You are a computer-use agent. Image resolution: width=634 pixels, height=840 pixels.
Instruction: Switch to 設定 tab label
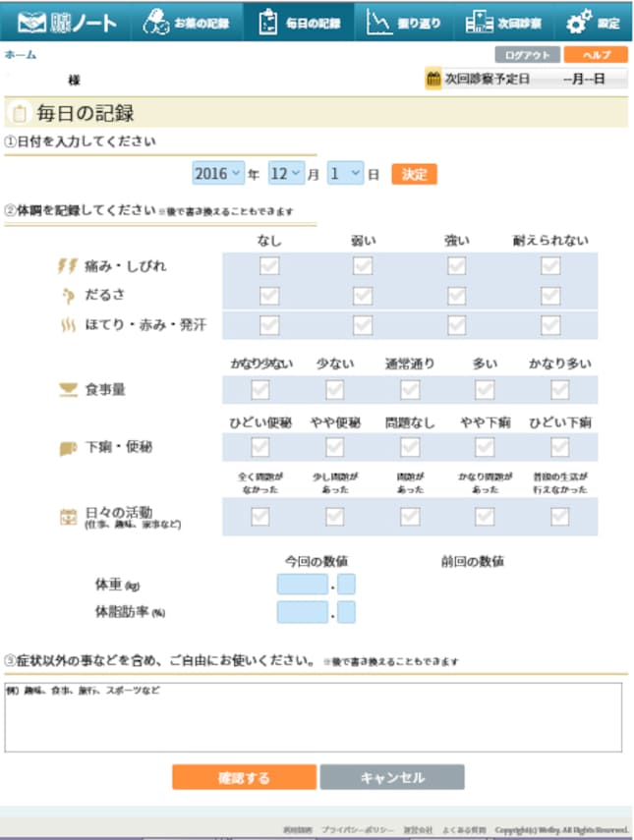tap(608, 23)
